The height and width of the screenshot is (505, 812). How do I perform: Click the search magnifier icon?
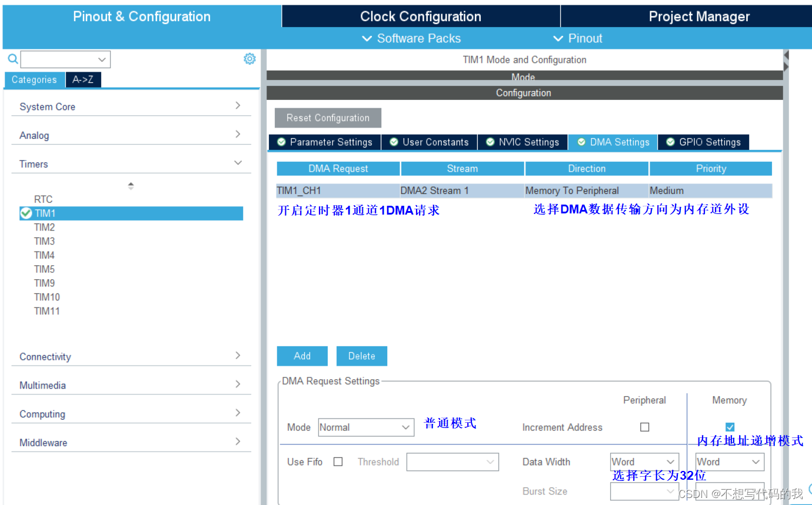(12, 59)
